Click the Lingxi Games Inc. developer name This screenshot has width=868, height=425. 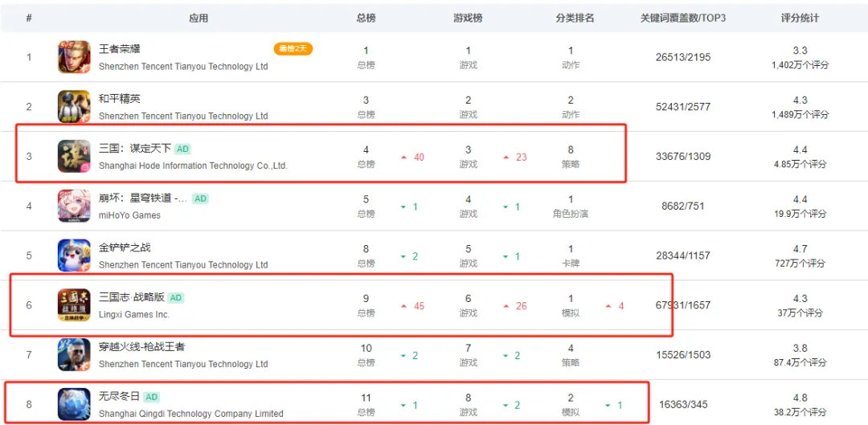pos(134,314)
